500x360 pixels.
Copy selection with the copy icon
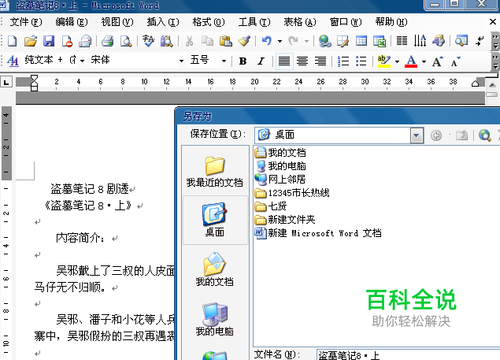coord(207,41)
